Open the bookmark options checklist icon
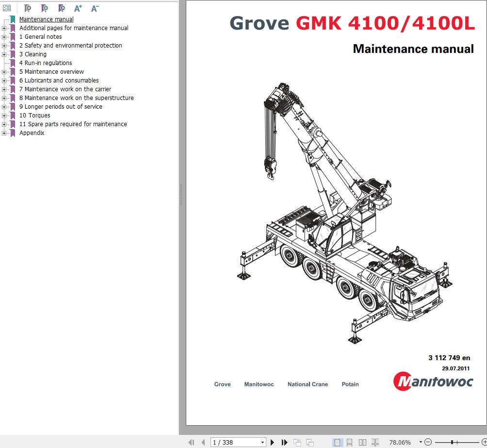Viewport: 487px width, 448px height. (x=7, y=8)
